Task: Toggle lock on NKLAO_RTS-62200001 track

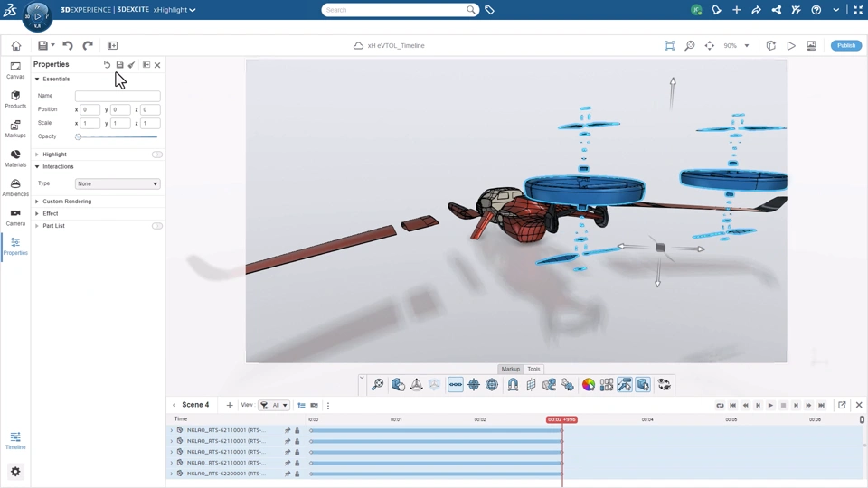Action: (x=297, y=474)
